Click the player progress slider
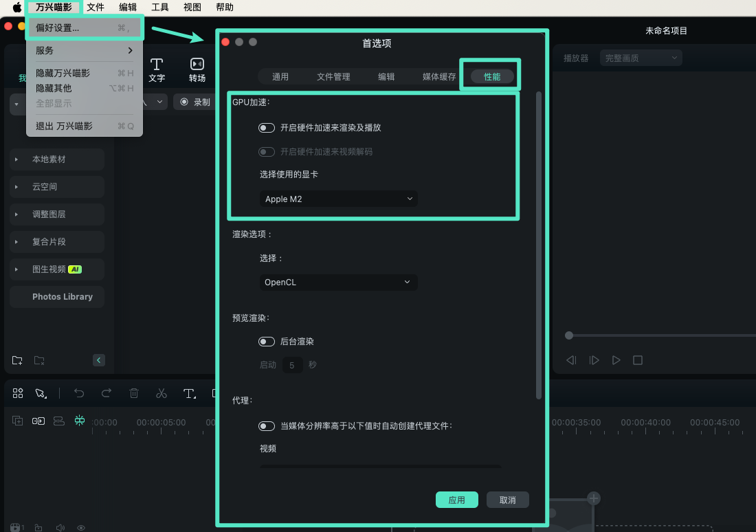This screenshot has height=532, width=756. tap(569, 335)
